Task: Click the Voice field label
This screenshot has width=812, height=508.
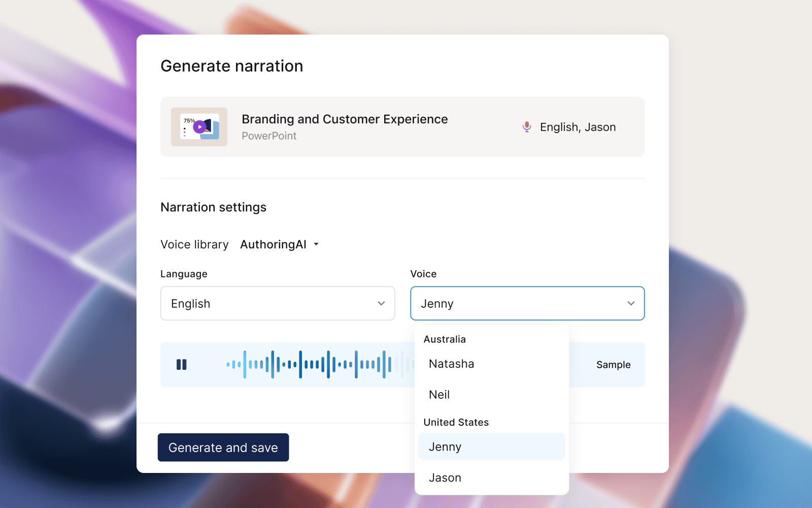Action: 423,274
